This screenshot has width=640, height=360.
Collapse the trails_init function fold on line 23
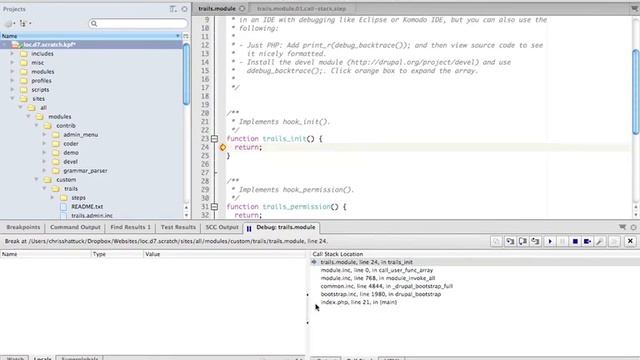214,139
